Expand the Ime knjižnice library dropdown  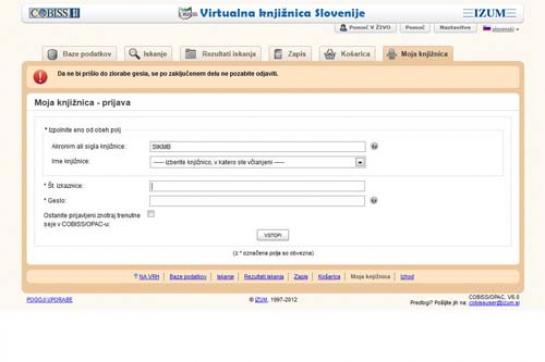(x=258, y=162)
